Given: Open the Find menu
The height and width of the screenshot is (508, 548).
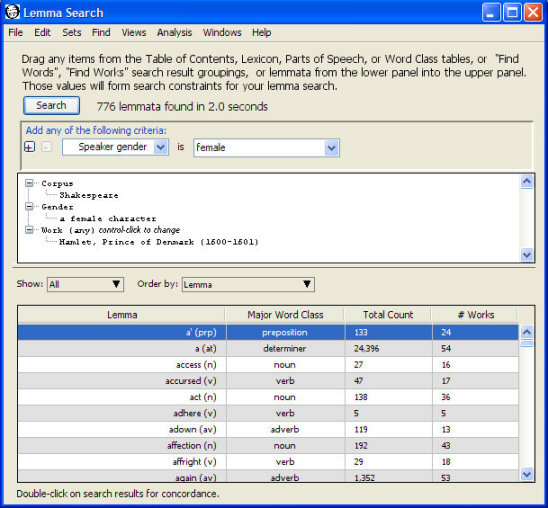Looking at the screenshot, I should [101, 32].
